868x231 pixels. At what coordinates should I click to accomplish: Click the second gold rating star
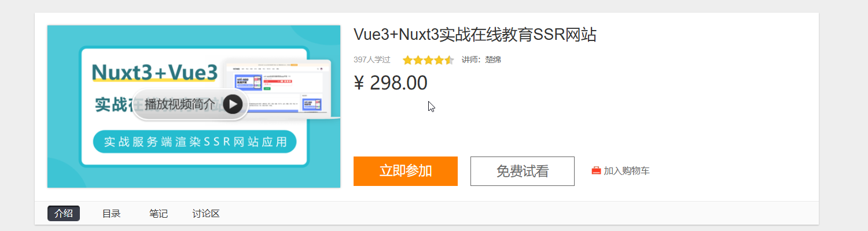(418, 60)
